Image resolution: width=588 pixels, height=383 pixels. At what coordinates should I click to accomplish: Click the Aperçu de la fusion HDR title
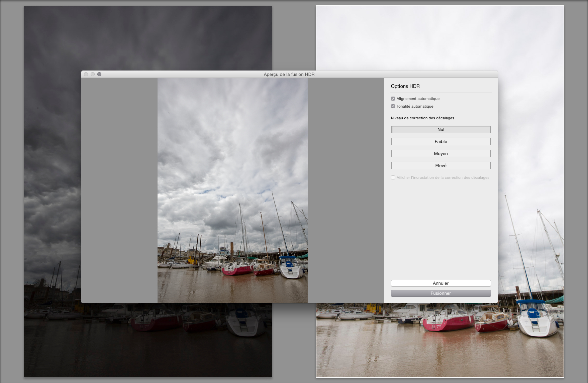(289, 74)
